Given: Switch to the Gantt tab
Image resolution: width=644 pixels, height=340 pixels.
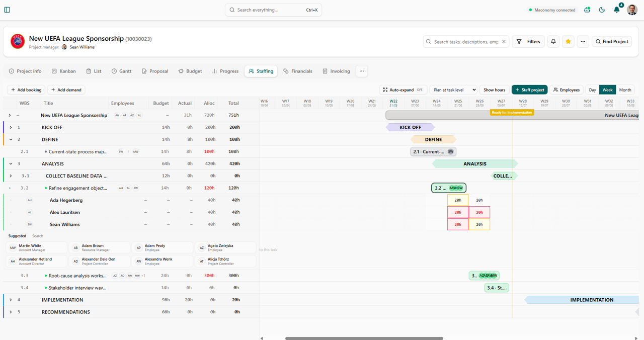Looking at the screenshot, I should pyautogui.click(x=121, y=71).
